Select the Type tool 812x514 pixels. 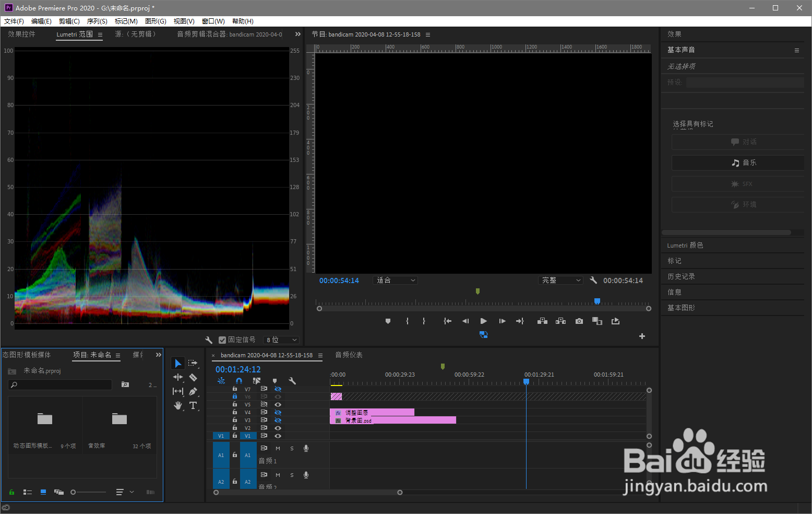click(193, 405)
